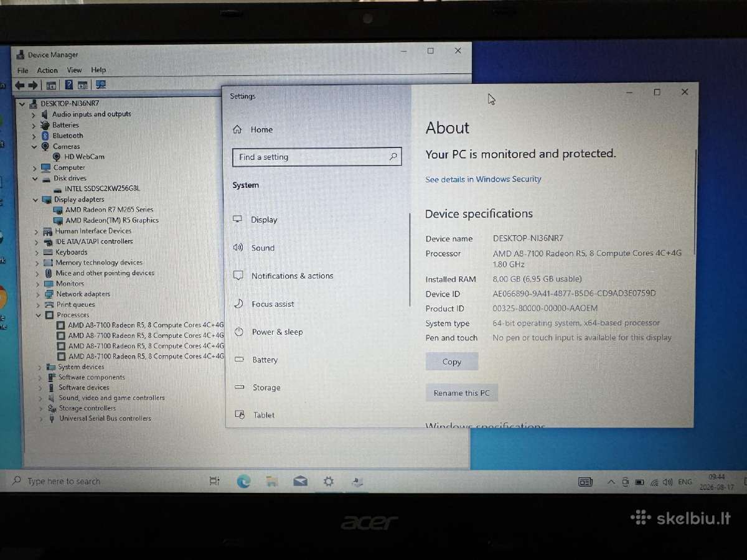Image resolution: width=747 pixels, height=560 pixels.
Task: Click the clock and date in taskbar
Action: coord(716,483)
